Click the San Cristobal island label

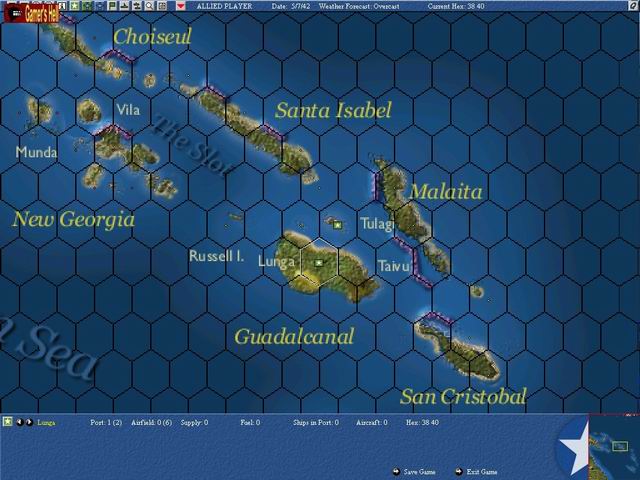click(463, 396)
